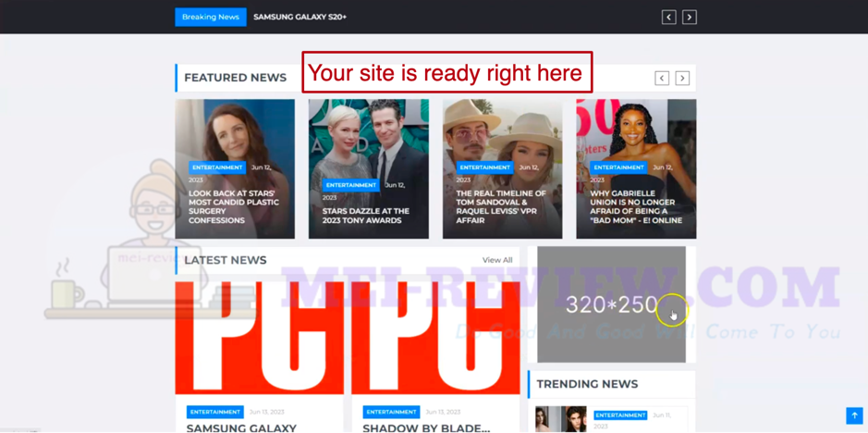Click the Featured News heading

[236, 78]
